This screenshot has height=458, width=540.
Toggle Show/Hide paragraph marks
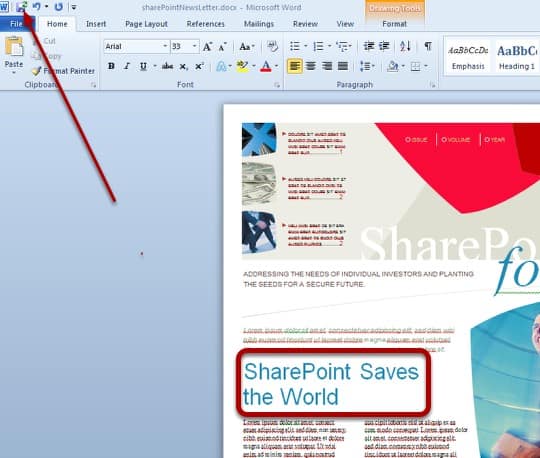coord(428,46)
